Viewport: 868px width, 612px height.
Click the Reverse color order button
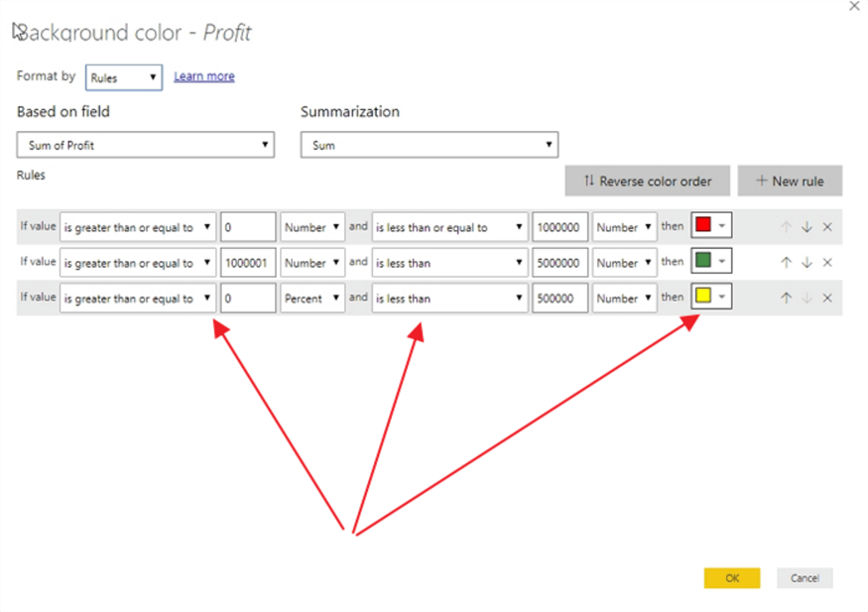tap(648, 181)
